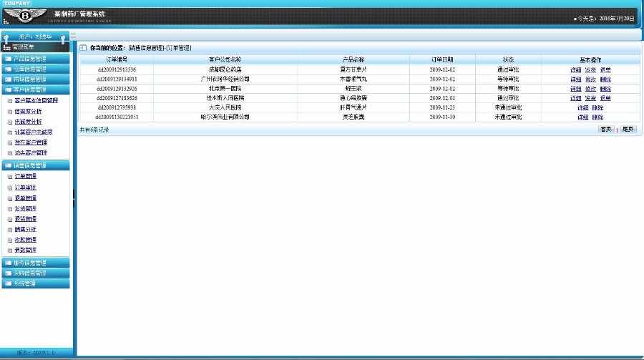The image size is (644, 360).
Task: Open 信誉度分析 in the sidebar
Action: point(28,112)
